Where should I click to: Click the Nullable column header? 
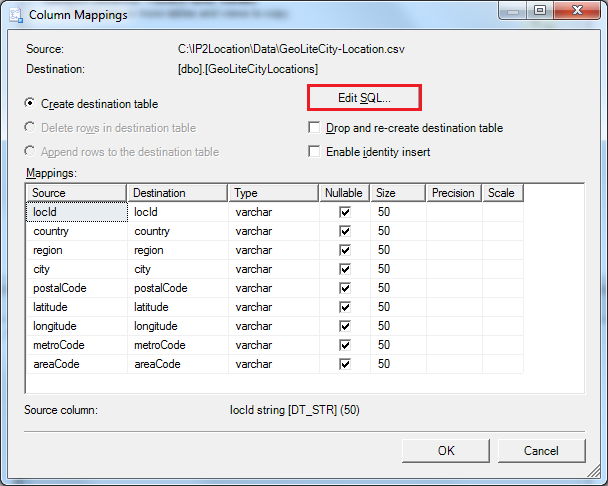click(345, 193)
